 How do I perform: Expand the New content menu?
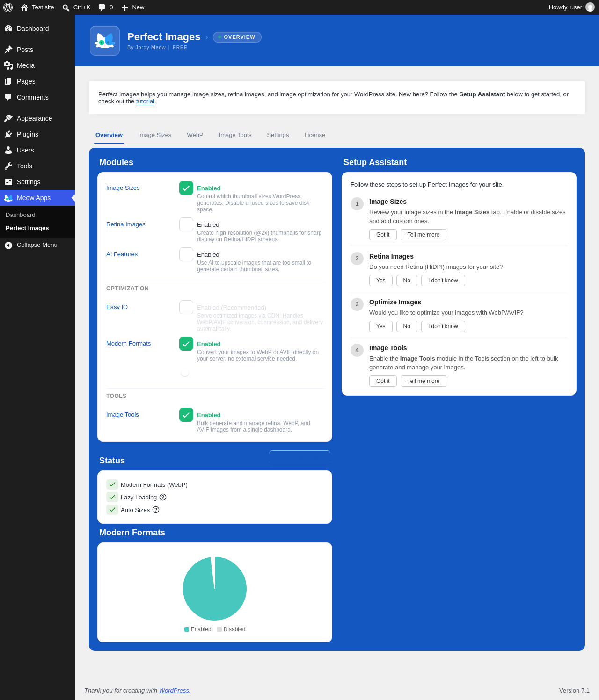pyautogui.click(x=133, y=7)
